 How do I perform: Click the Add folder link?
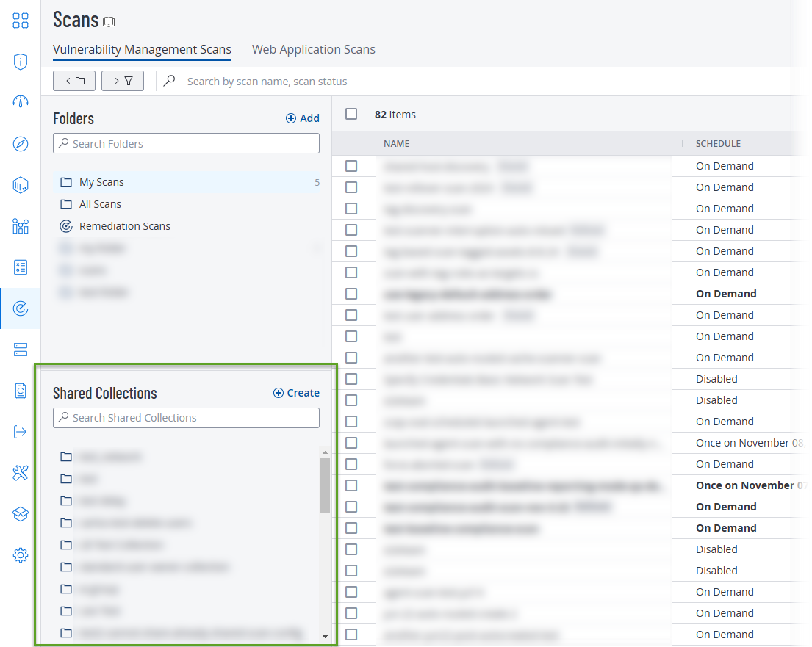click(x=303, y=118)
